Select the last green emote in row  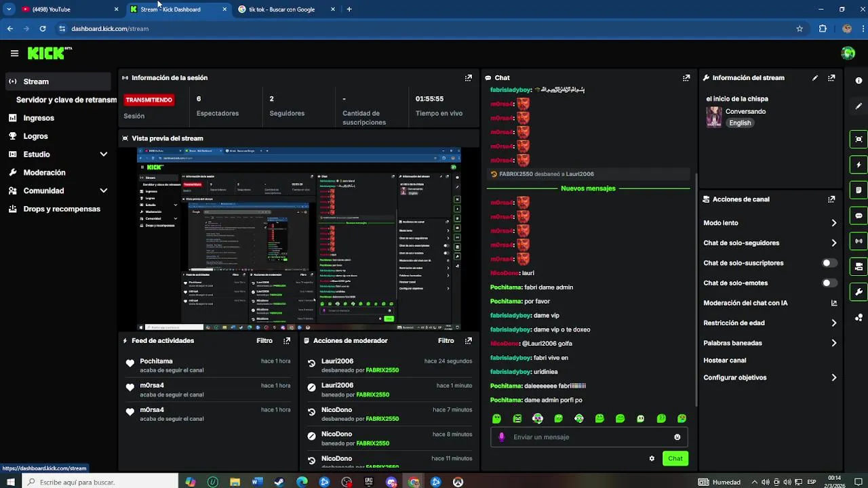(x=682, y=419)
